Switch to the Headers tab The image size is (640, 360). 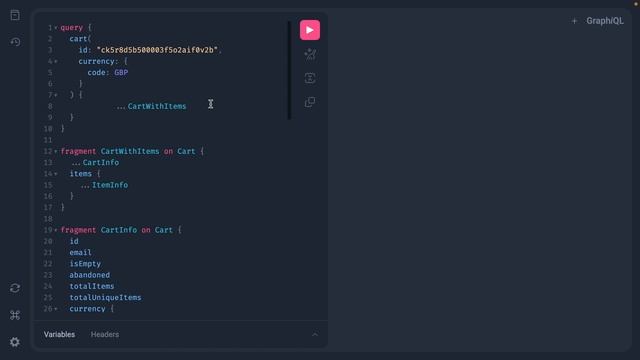(x=105, y=334)
